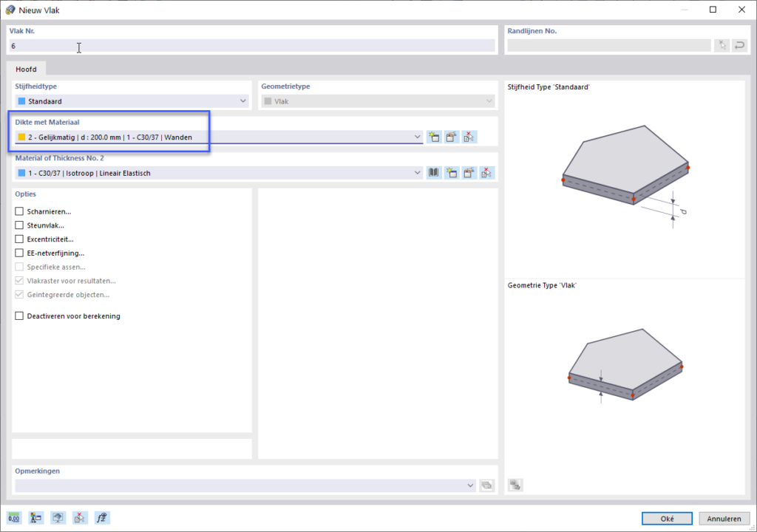Click the delete thickness icon beside Dikte met Materiaal

[469, 137]
